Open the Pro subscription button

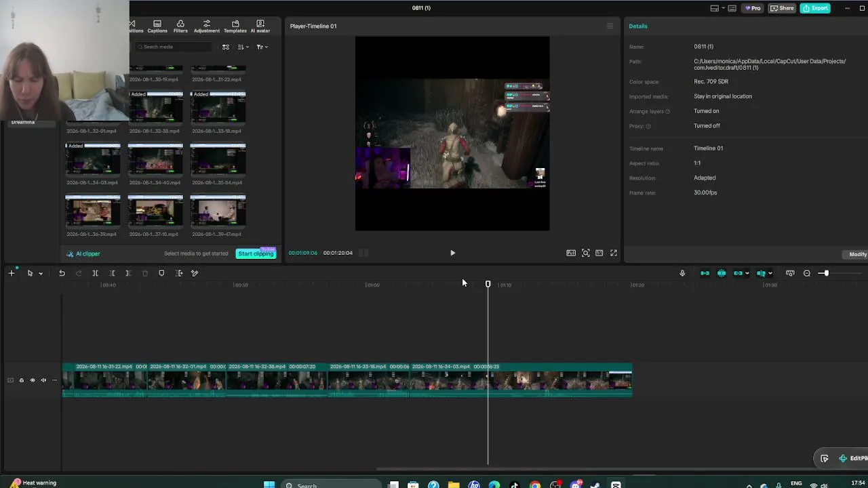coord(752,8)
